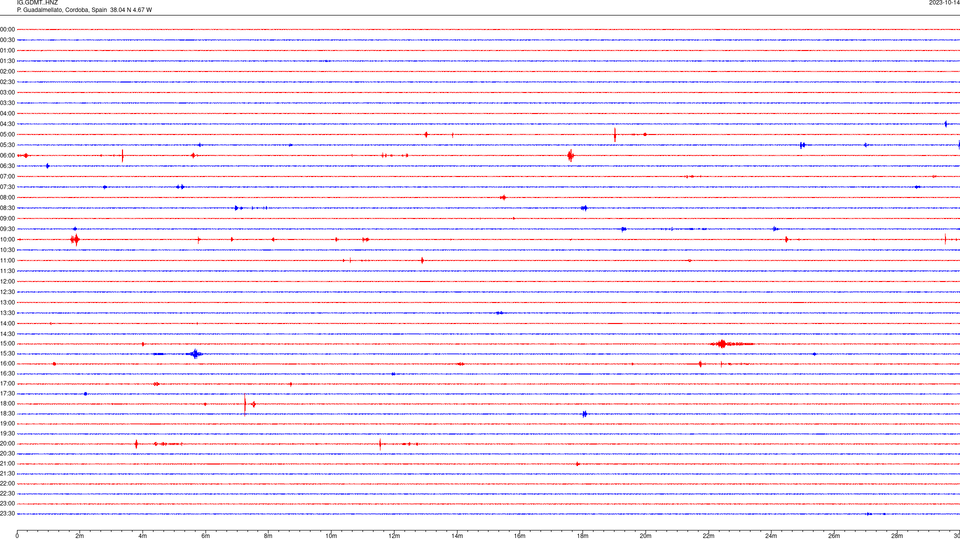Click the 18:00 trace time label
The image size is (960, 540).
click(7, 404)
